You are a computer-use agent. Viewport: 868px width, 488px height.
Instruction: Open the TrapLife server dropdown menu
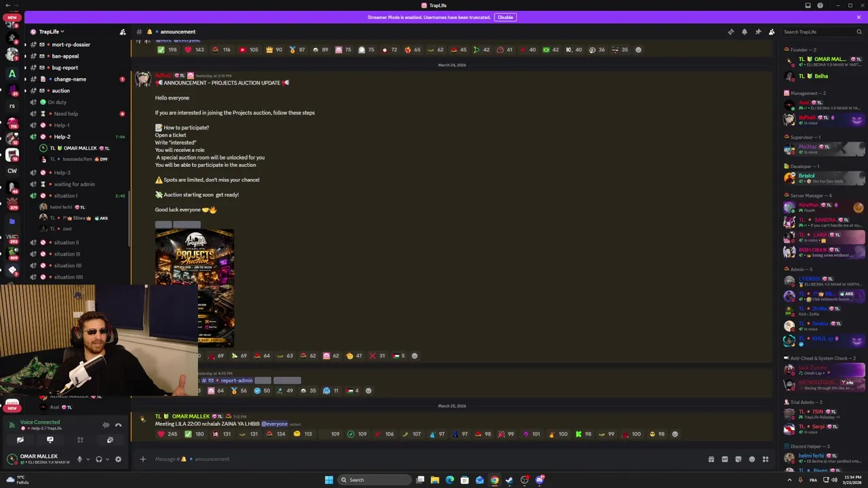tap(51, 32)
